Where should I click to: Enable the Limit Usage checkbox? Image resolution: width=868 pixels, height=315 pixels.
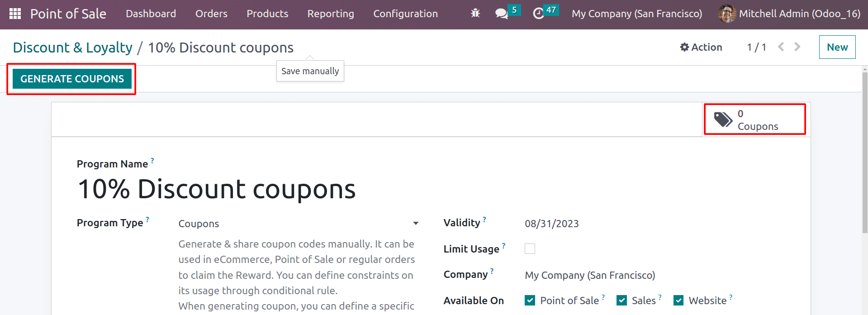530,249
